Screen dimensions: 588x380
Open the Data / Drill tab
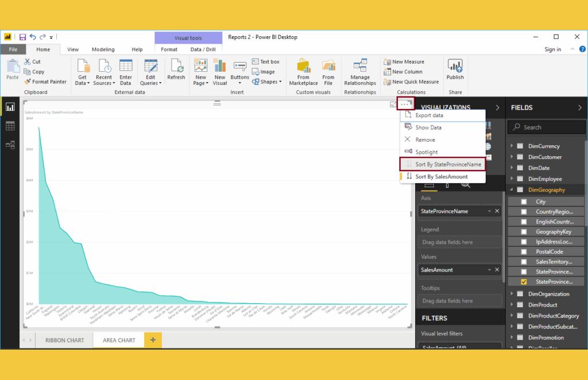(203, 49)
